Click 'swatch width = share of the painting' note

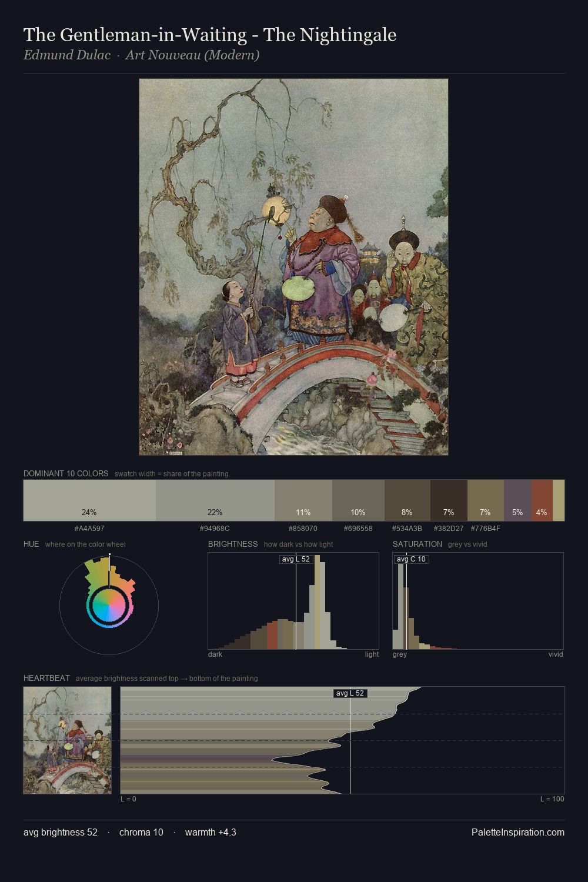click(x=172, y=474)
